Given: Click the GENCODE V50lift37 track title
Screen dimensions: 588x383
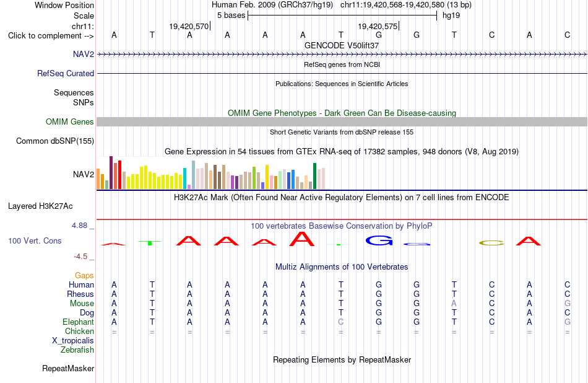Looking at the screenshot, I should 342,45.
